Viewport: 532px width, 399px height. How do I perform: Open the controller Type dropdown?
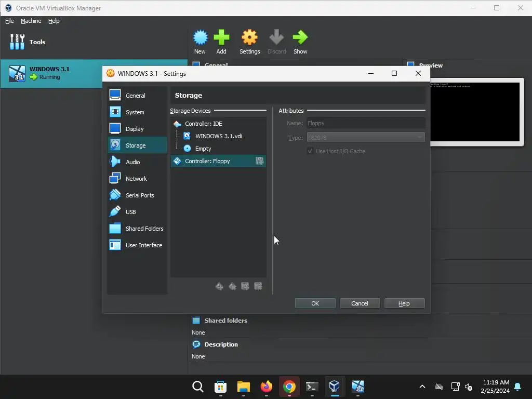click(366, 137)
